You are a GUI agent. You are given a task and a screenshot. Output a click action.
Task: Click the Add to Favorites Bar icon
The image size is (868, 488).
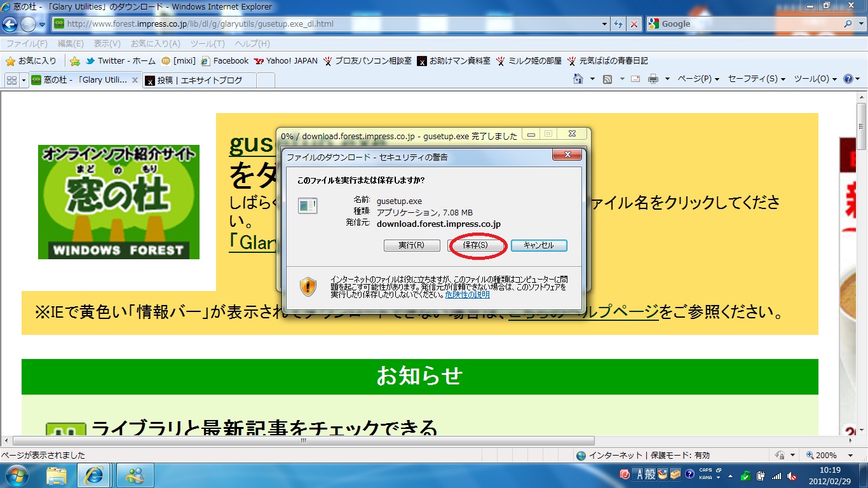[x=75, y=61]
